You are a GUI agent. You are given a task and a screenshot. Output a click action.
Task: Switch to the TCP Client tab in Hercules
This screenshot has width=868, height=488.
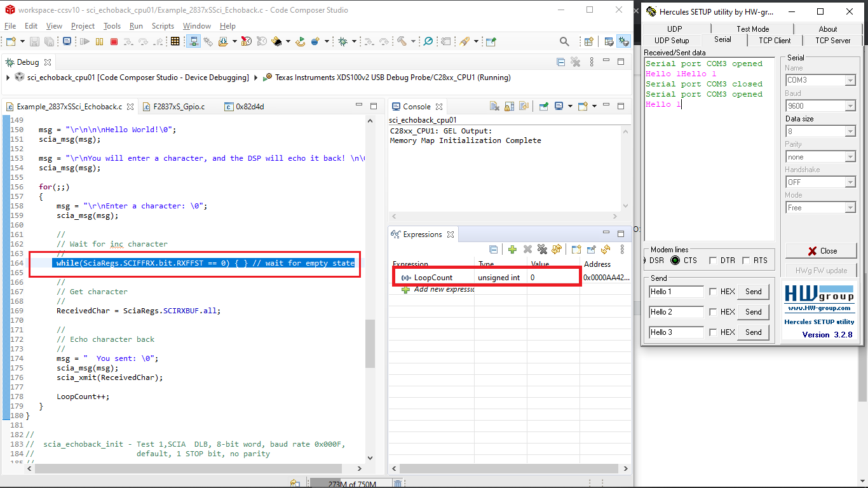pyautogui.click(x=775, y=40)
